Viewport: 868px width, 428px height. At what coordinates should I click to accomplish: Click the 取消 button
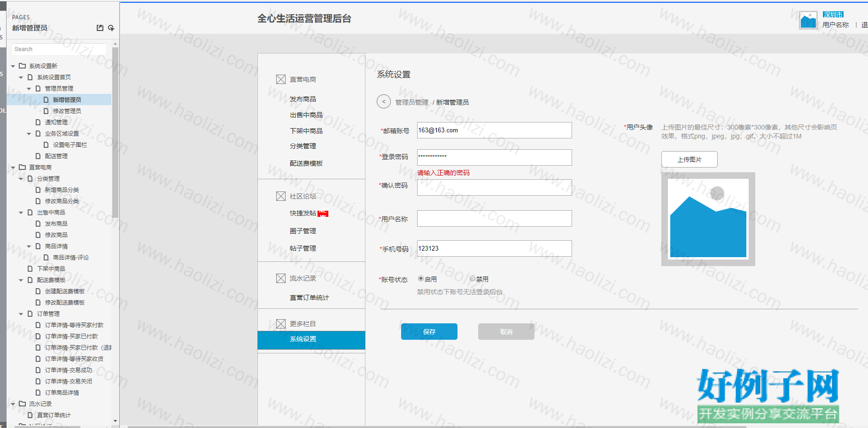506,331
